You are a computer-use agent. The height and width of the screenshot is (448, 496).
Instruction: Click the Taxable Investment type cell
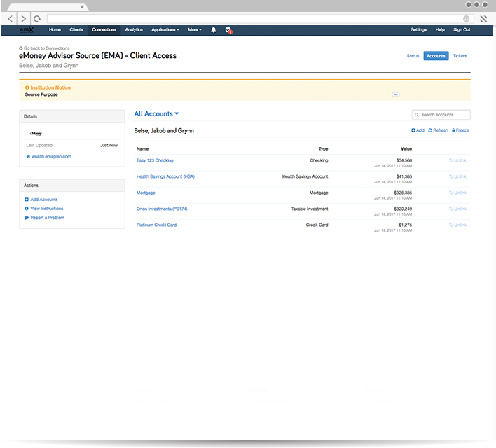(310, 209)
